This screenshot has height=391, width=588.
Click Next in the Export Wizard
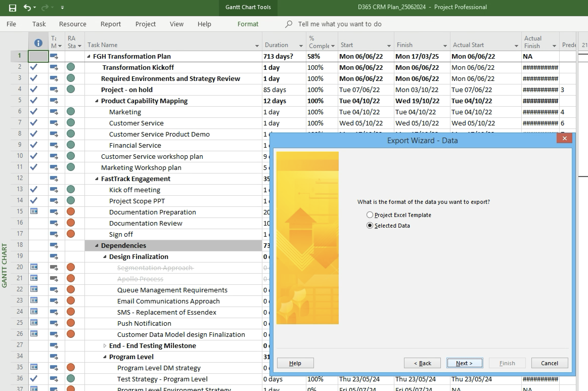(464, 363)
